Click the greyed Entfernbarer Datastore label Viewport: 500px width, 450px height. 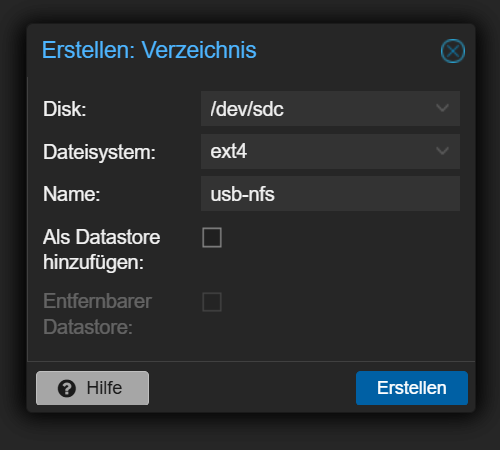[97, 314]
